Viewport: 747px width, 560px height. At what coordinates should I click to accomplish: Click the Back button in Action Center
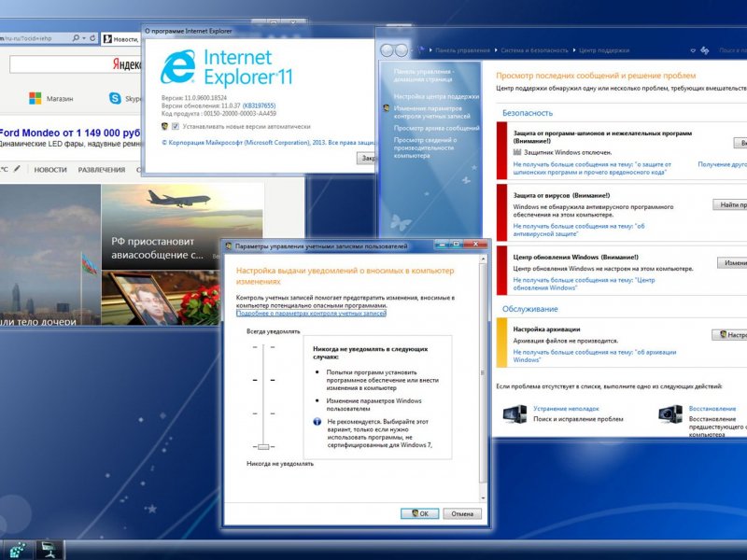click(x=388, y=49)
